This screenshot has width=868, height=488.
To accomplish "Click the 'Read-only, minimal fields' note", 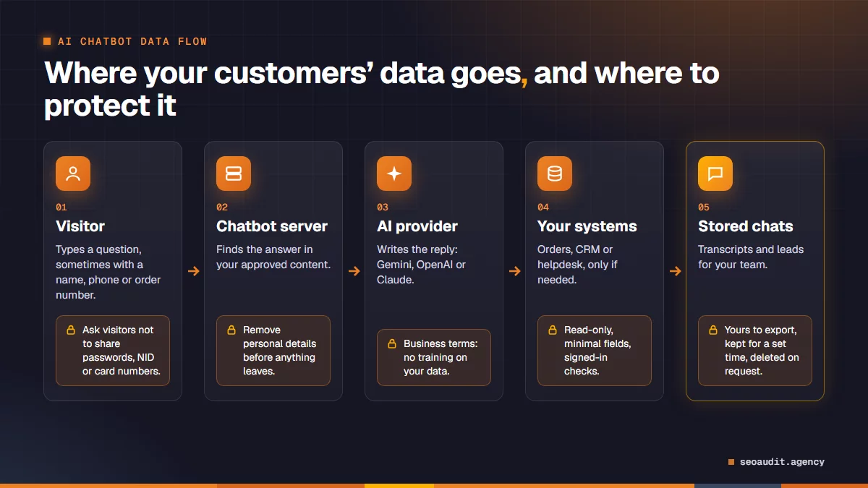I will coord(595,351).
